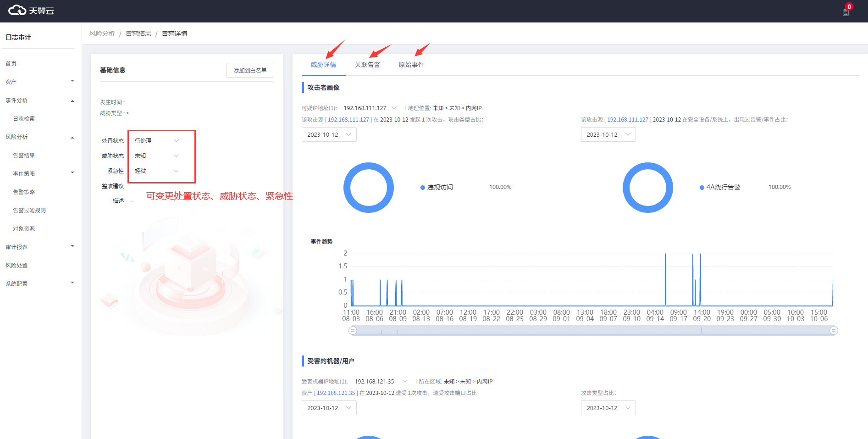Viewport: 868px width, 439px height.
Task: Click left handle of trend chart slider
Action: coord(353,331)
